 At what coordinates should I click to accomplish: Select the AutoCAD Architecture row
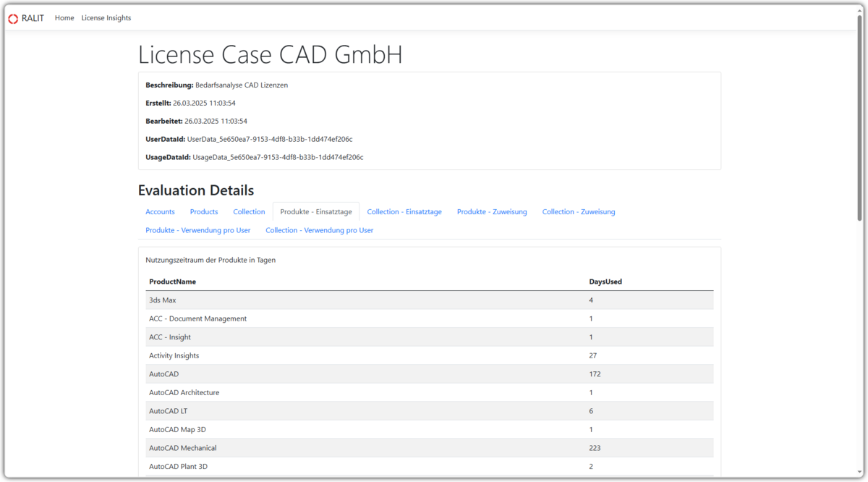[430, 392]
